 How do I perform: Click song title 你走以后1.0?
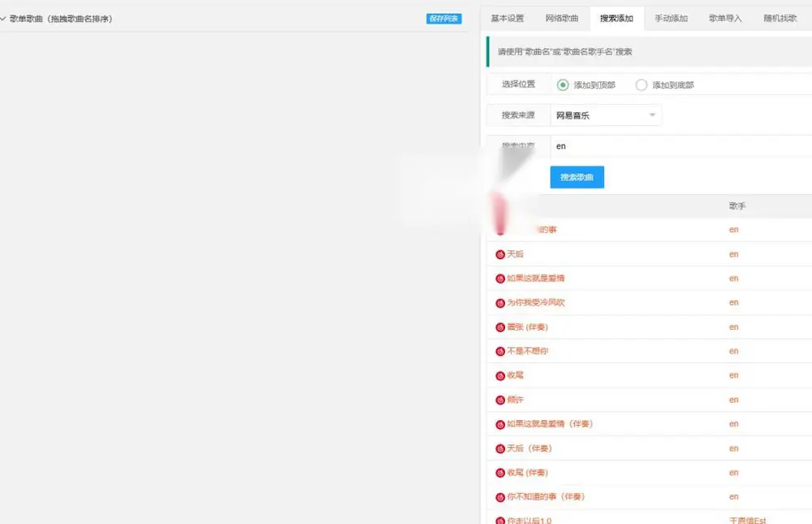click(529, 521)
